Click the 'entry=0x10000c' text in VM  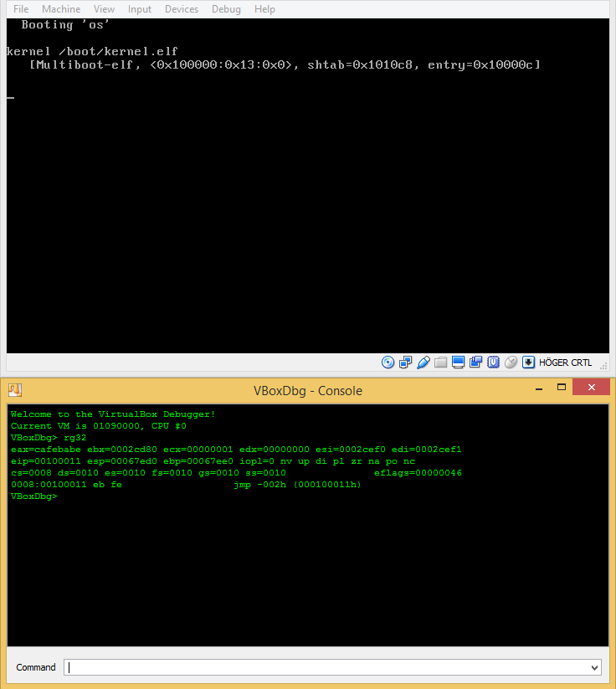[x=480, y=65]
